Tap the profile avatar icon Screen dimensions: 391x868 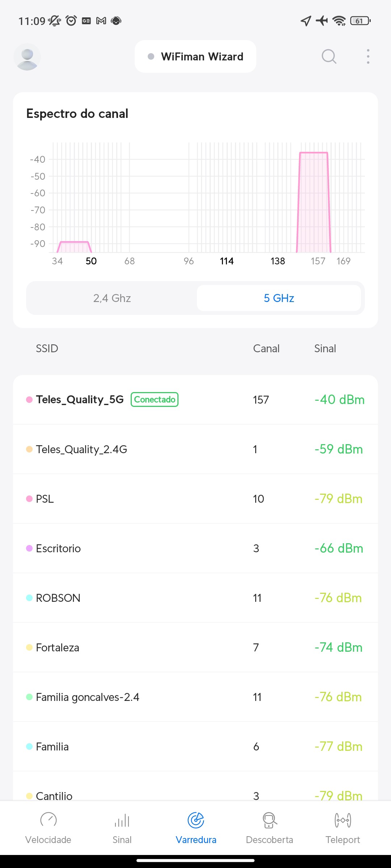27,57
